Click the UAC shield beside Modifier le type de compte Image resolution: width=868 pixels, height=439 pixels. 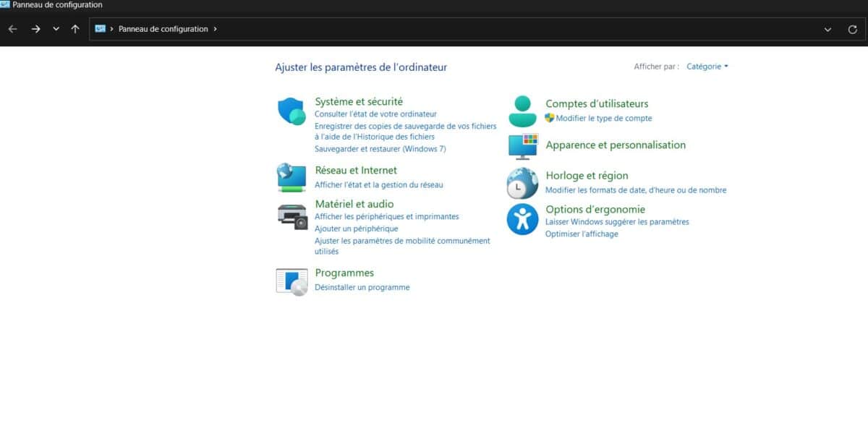(x=550, y=118)
